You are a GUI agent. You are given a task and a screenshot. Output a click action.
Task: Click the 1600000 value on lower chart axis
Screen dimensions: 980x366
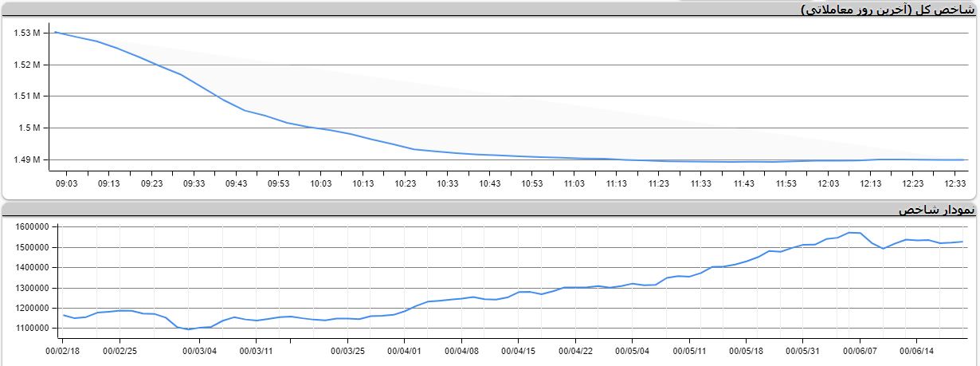[x=33, y=227]
